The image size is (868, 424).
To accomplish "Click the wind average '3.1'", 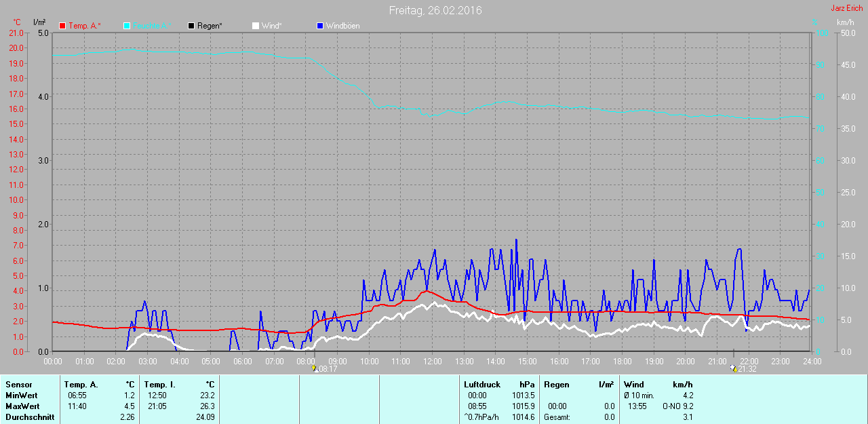I will point(687,417).
